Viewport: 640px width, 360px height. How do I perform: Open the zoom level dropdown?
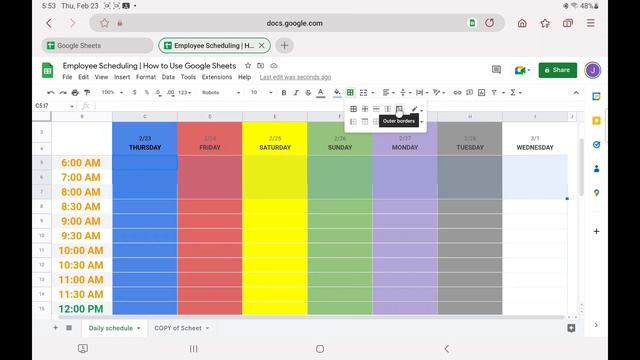tap(112, 93)
